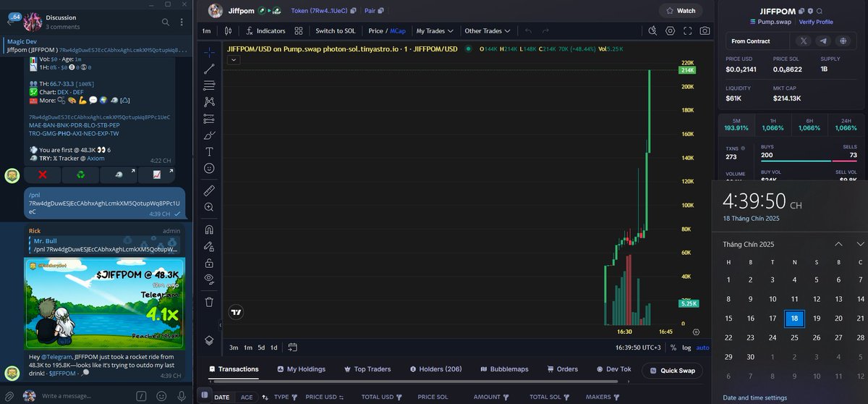
Task: Open the emoji icons tool
Action: pos(209,168)
